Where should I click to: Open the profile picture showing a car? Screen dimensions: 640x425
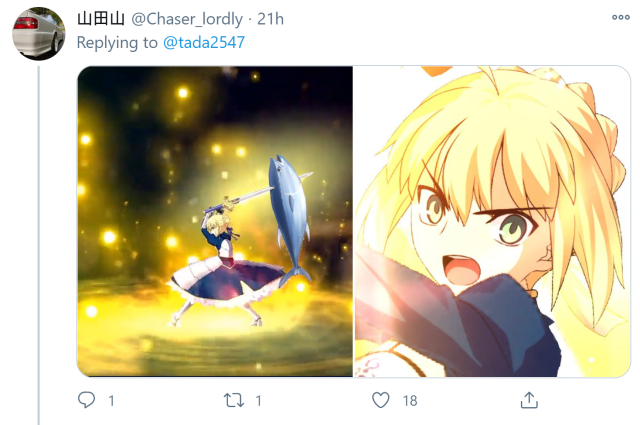[38, 33]
